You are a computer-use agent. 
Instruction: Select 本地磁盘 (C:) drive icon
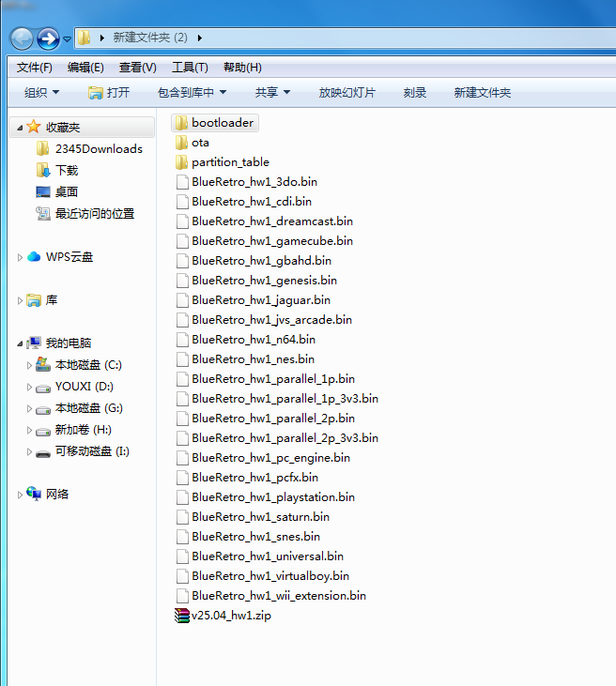tap(43, 364)
